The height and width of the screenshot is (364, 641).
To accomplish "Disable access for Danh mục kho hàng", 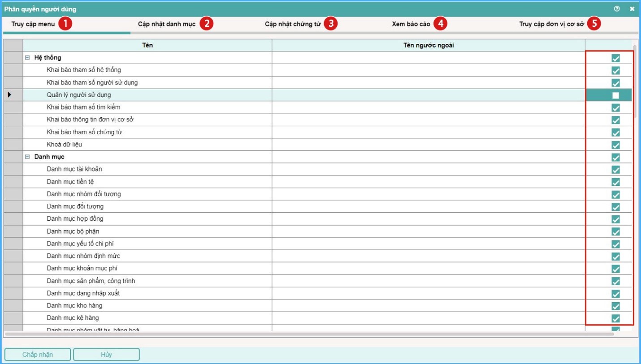I will [x=615, y=306].
